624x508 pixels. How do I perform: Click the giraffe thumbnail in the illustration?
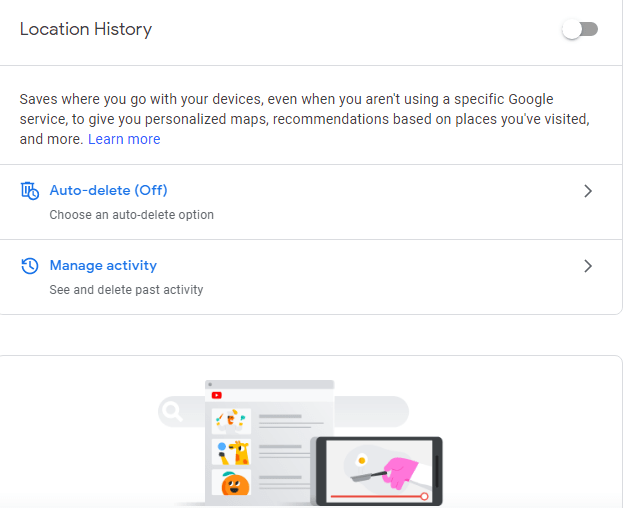point(231,452)
